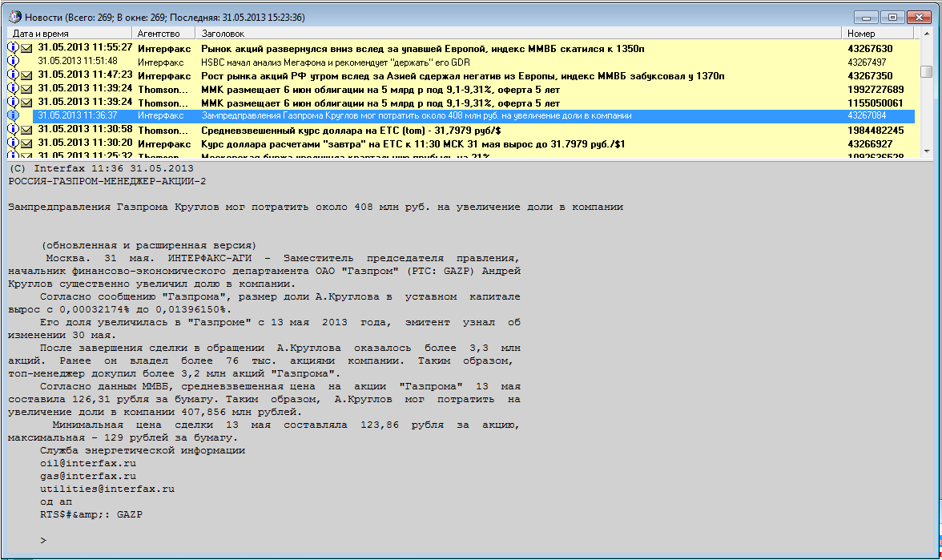Click the '(C) Interfax 11:36 31.05.2013' line
The width and height of the screenshot is (942, 560).
(101, 168)
